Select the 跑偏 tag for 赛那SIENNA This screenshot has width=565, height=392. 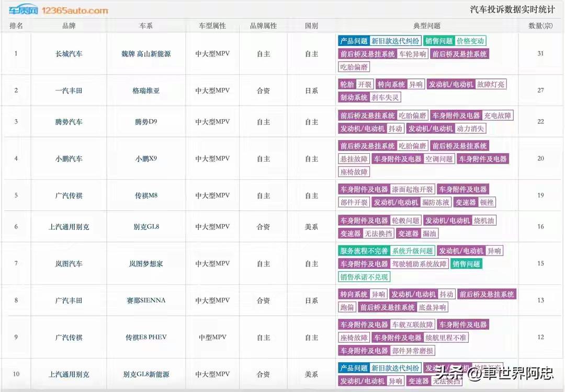347,307
